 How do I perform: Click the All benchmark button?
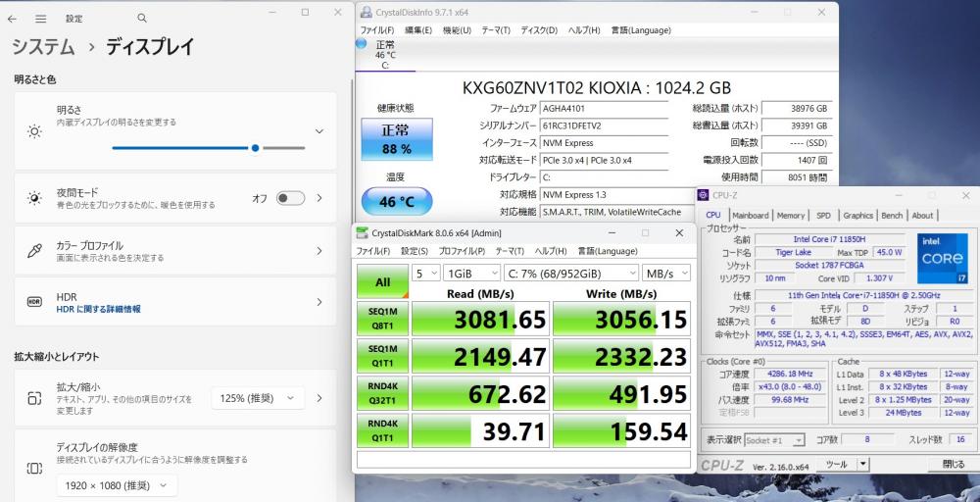(382, 282)
